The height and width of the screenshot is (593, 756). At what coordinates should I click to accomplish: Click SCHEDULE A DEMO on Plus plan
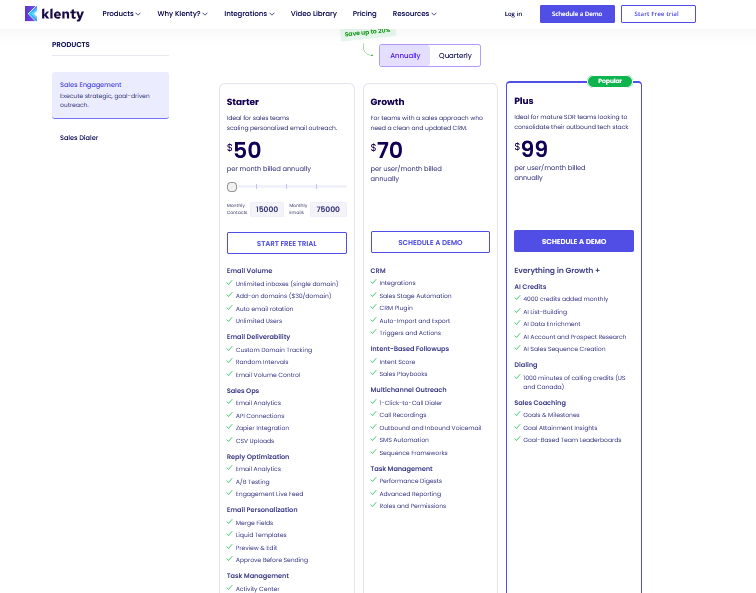[574, 241]
